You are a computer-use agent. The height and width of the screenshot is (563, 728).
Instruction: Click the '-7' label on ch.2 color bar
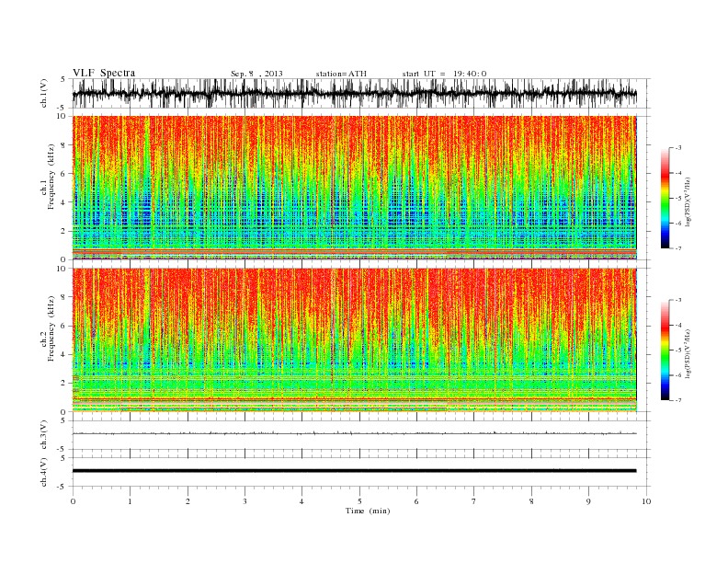click(677, 400)
